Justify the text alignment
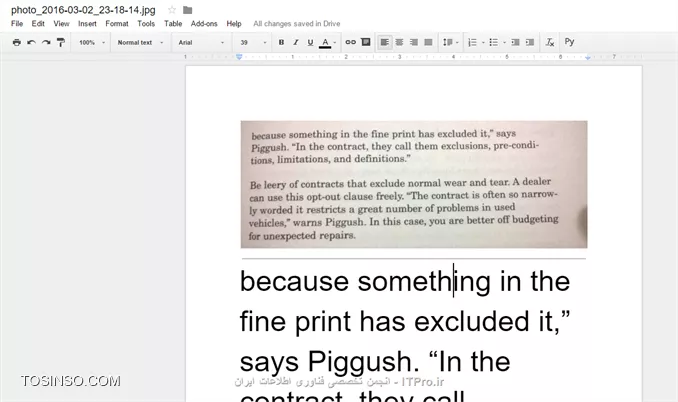 pos(429,42)
